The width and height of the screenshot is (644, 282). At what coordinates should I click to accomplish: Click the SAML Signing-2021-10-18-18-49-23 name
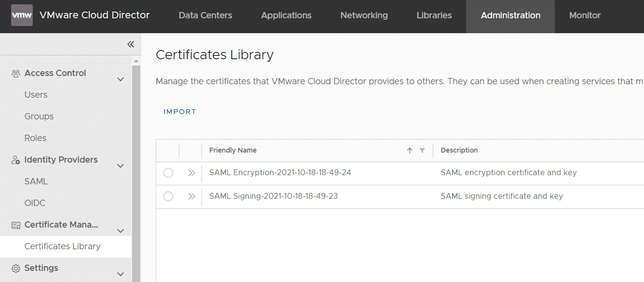(273, 196)
